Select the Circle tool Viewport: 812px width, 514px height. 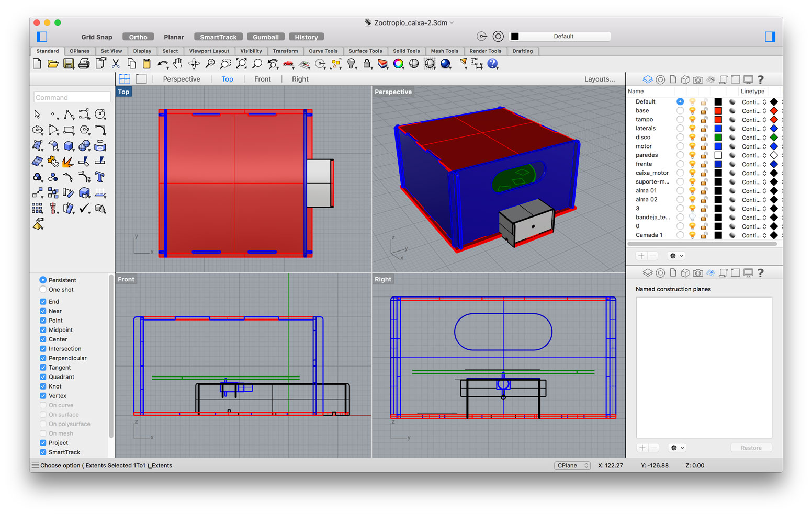[x=100, y=114]
